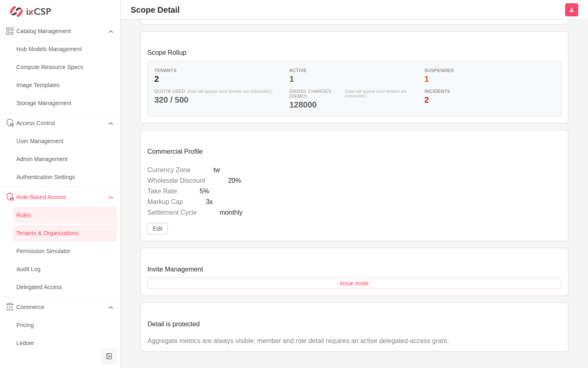Collapse the Role-Based Access chevron

(x=111, y=197)
